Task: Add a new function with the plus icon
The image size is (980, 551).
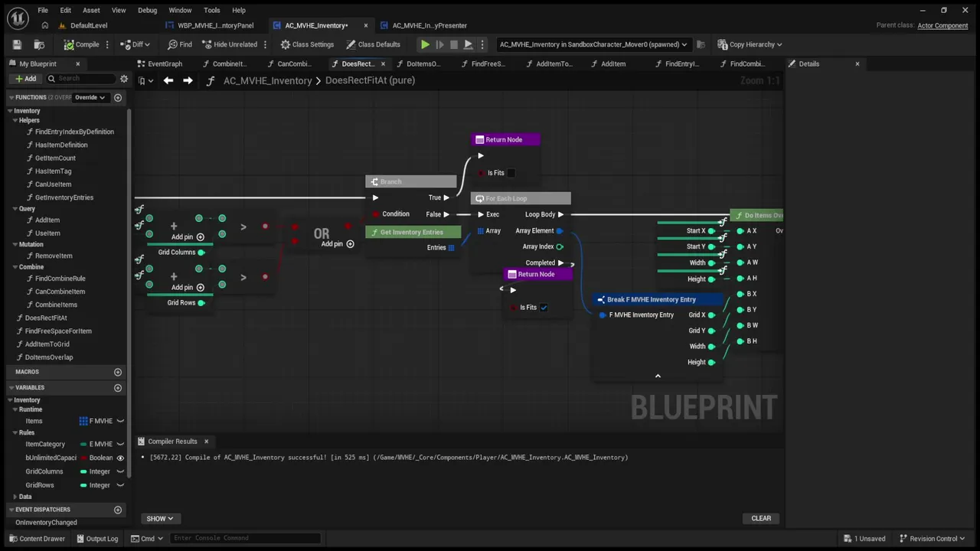Action: click(x=118, y=97)
